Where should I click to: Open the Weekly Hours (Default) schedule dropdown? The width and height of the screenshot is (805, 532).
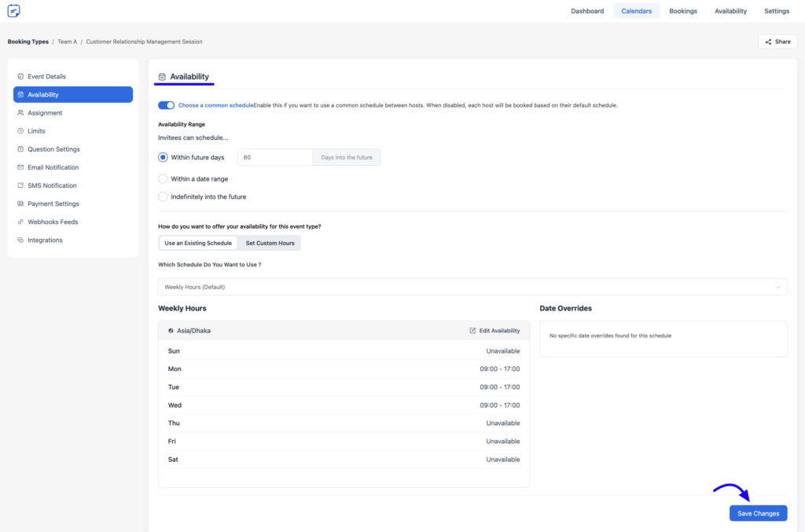click(472, 287)
